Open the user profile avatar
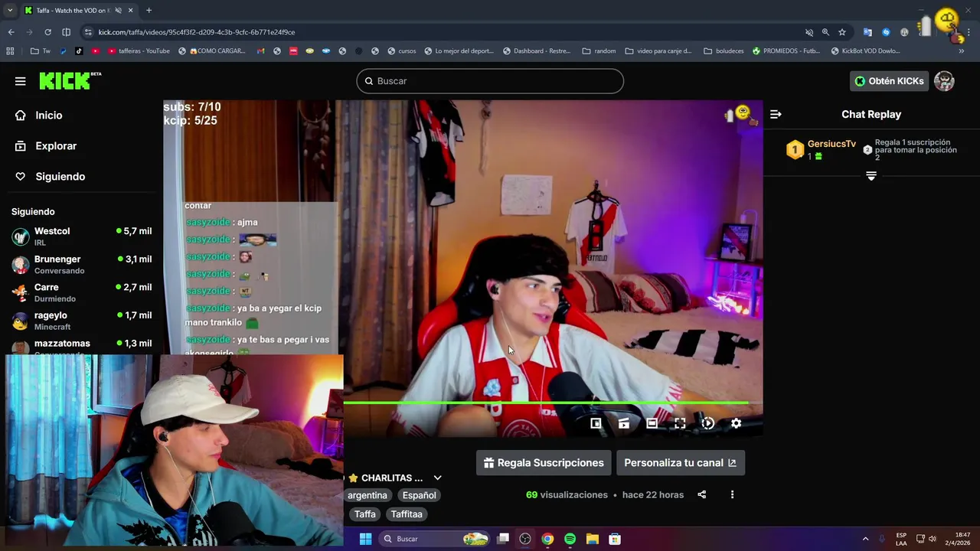The height and width of the screenshot is (551, 980). pos(944,81)
